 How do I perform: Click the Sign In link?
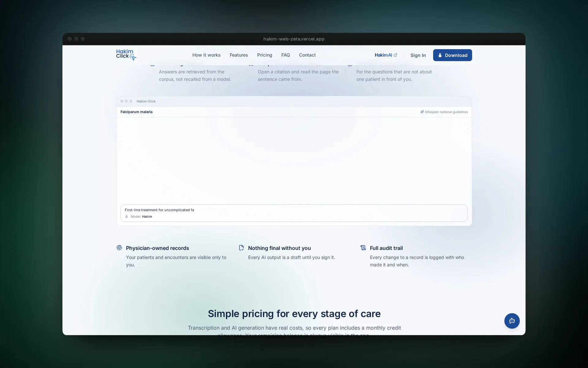tap(418, 55)
